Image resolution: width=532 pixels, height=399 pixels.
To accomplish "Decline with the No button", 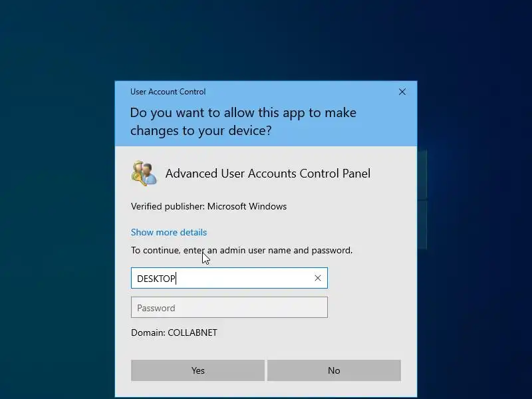I will tap(334, 370).
